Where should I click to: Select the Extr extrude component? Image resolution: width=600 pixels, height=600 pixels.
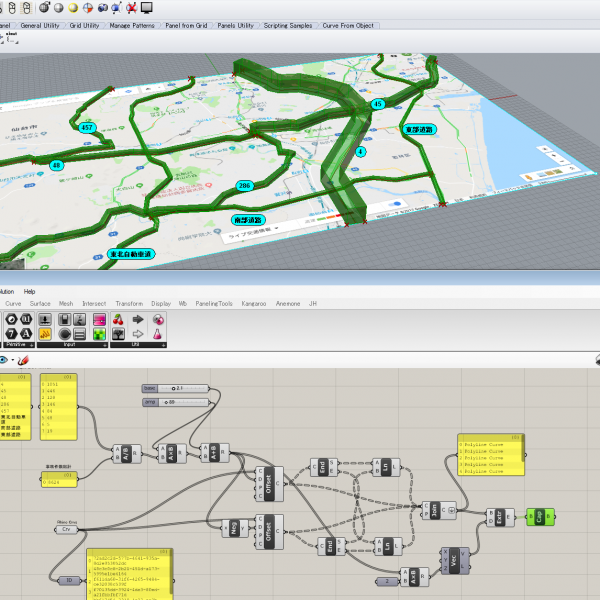click(500, 517)
